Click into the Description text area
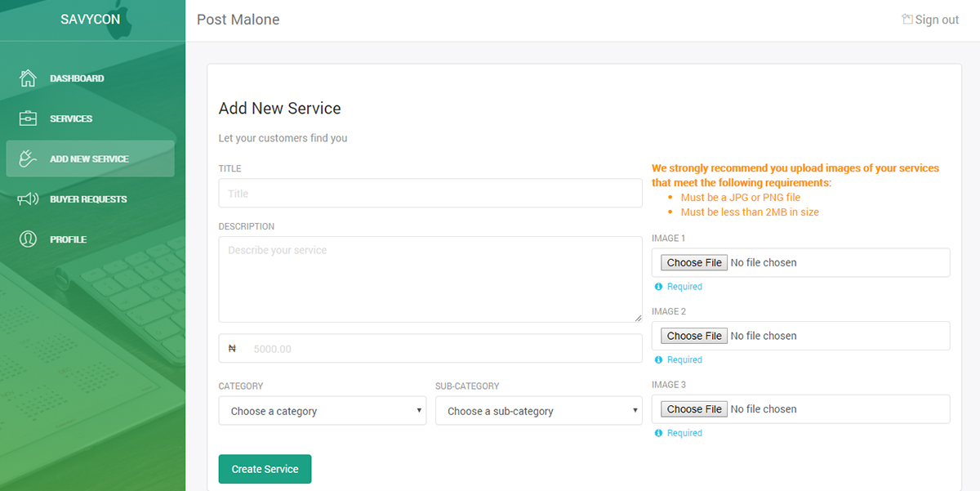Viewport: 980px width, 491px height. point(430,279)
